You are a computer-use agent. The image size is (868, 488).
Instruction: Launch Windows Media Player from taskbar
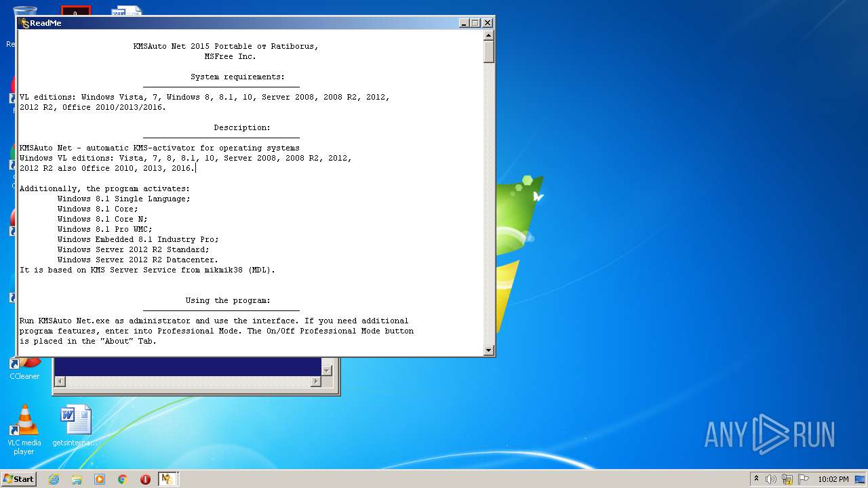pyautogui.click(x=100, y=479)
